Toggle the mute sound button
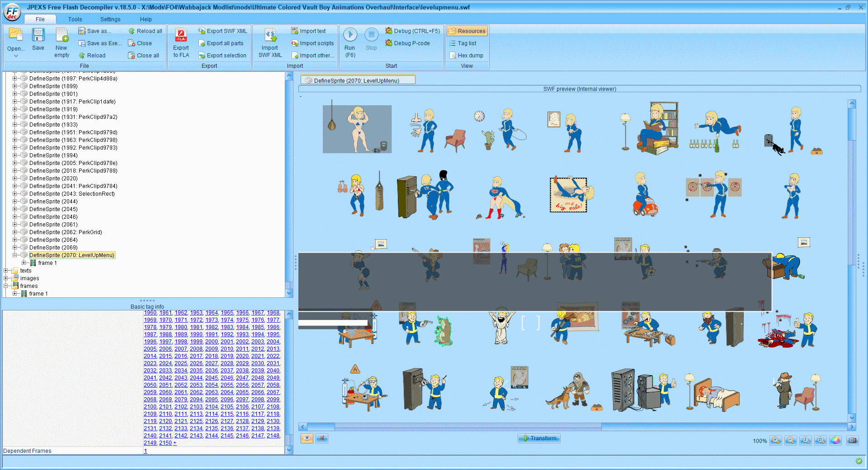 tap(322, 438)
